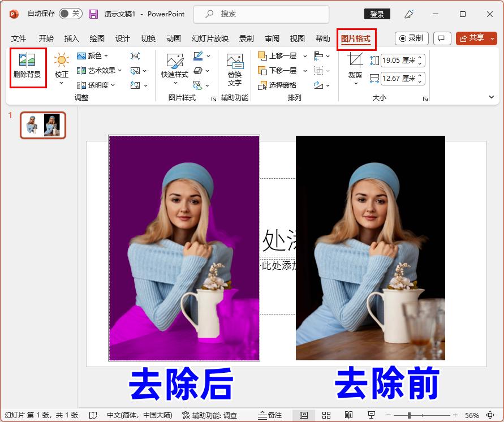Start slide show from status bar
Image resolution: width=504 pixels, height=422 pixels.
click(371, 415)
